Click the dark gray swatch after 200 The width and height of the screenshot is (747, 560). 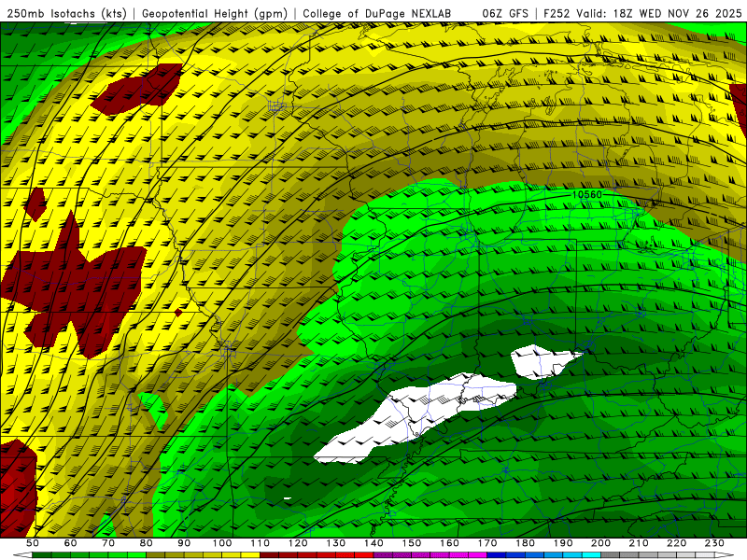(x=611, y=555)
